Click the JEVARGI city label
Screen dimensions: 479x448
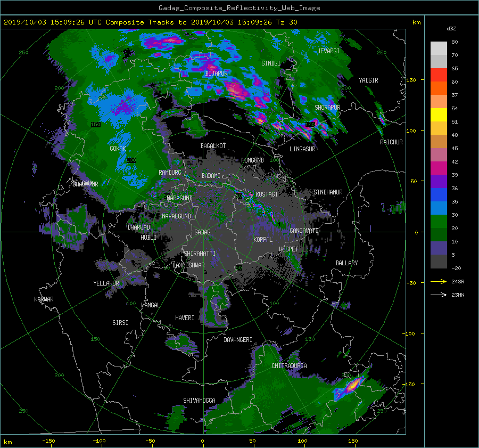click(x=328, y=51)
